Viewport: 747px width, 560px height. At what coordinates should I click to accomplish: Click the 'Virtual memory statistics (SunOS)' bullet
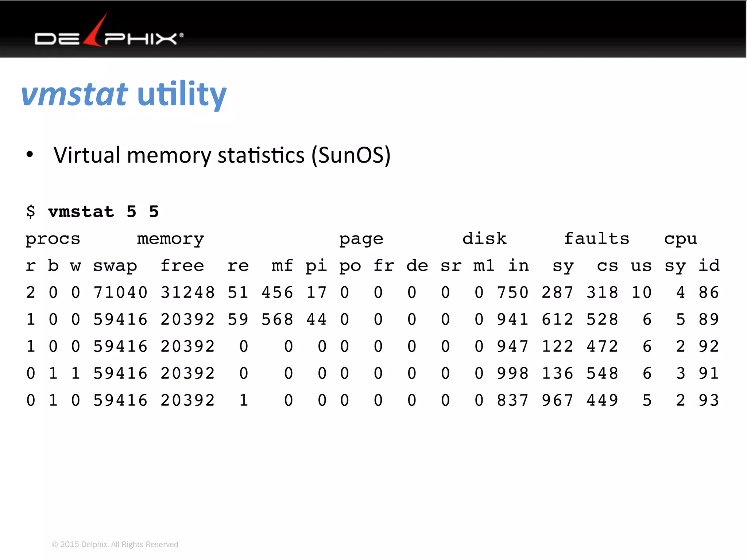[222, 155]
